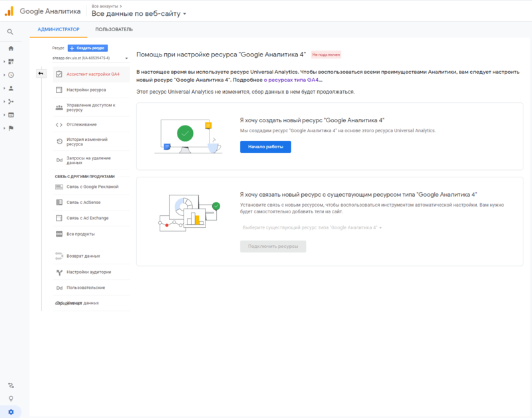Open Acquisition reports arrows icon

pyautogui.click(x=11, y=102)
